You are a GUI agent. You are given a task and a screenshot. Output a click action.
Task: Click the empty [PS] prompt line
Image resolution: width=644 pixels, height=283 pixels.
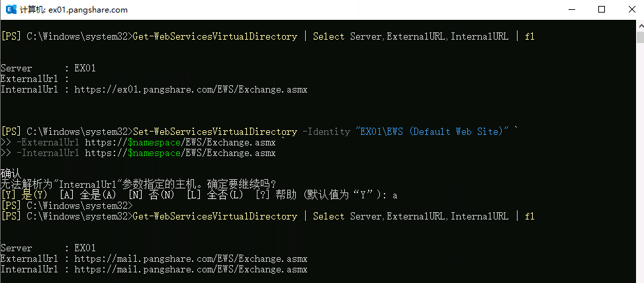[66, 206]
